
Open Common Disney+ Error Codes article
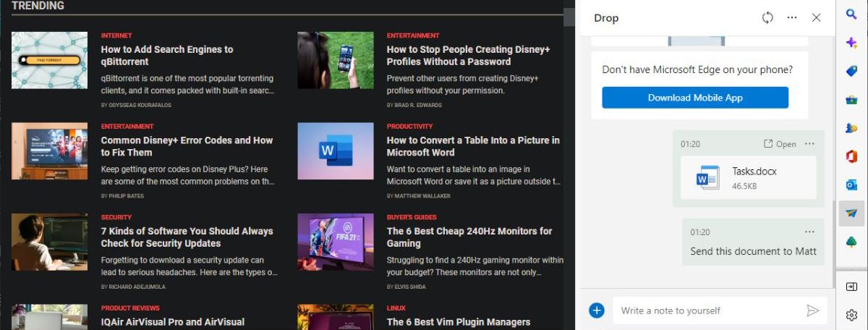pos(187,146)
